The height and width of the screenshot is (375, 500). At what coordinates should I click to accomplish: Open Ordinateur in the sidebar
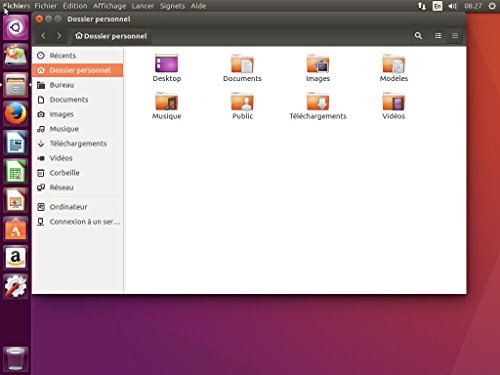point(78,207)
